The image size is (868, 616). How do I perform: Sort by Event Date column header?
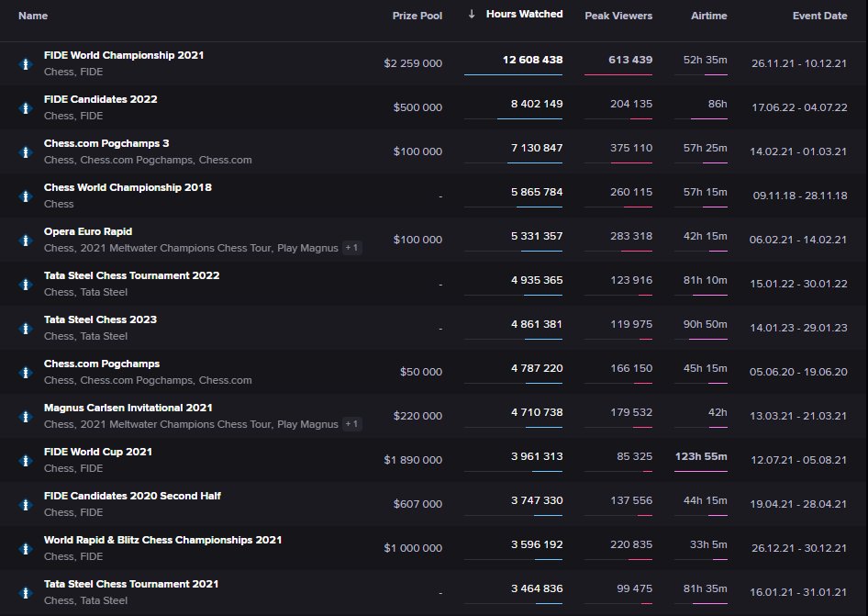pyautogui.click(x=819, y=16)
